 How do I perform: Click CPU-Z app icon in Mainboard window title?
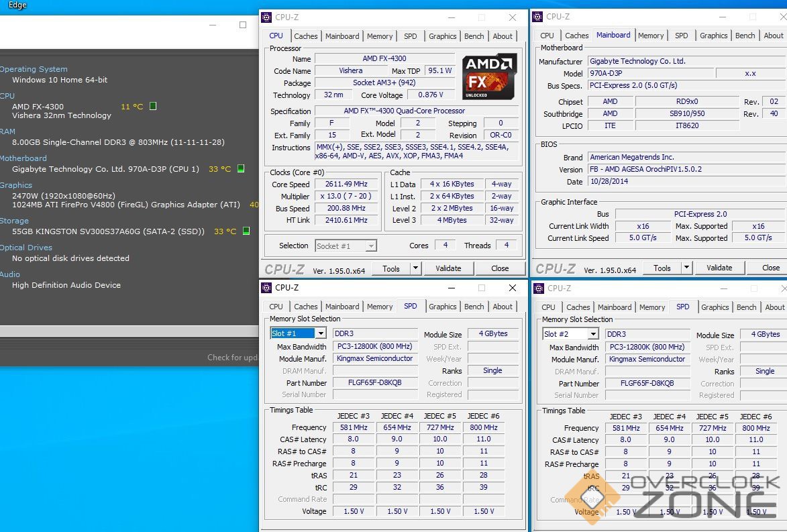pyautogui.click(x=537, y=17)
